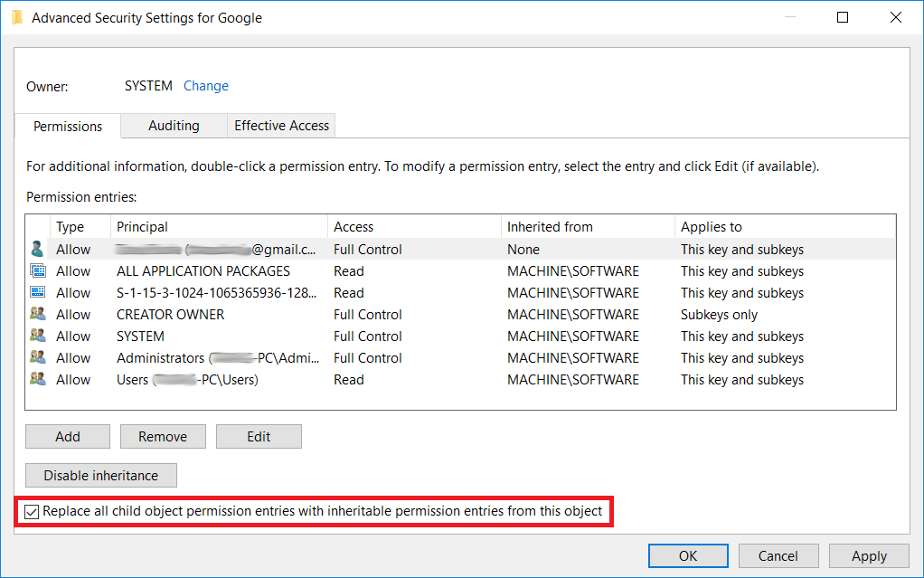Click the Change owner link
This screenshot has width=924, height=578.
[205, 86]
